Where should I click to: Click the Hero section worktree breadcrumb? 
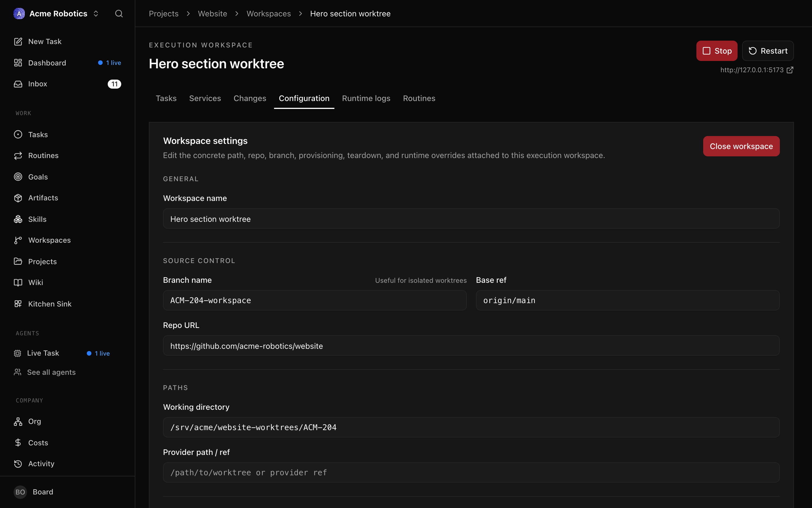350,14
